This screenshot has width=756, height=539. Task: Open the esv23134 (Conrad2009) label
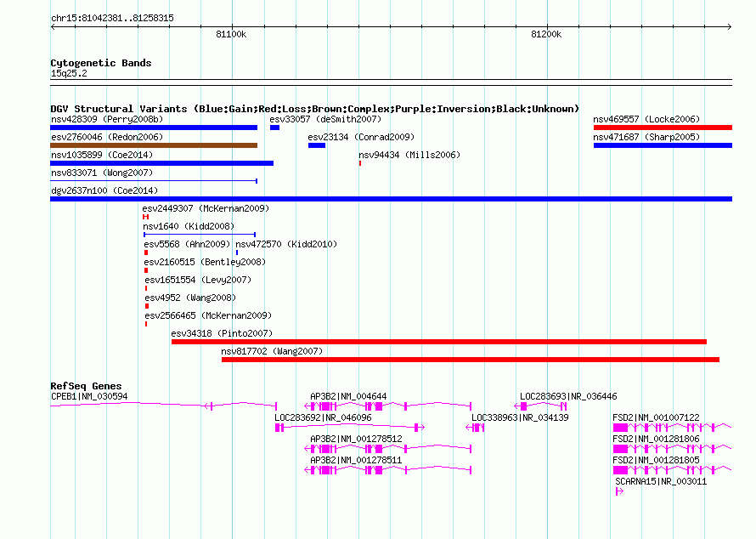tap(361, 137)
